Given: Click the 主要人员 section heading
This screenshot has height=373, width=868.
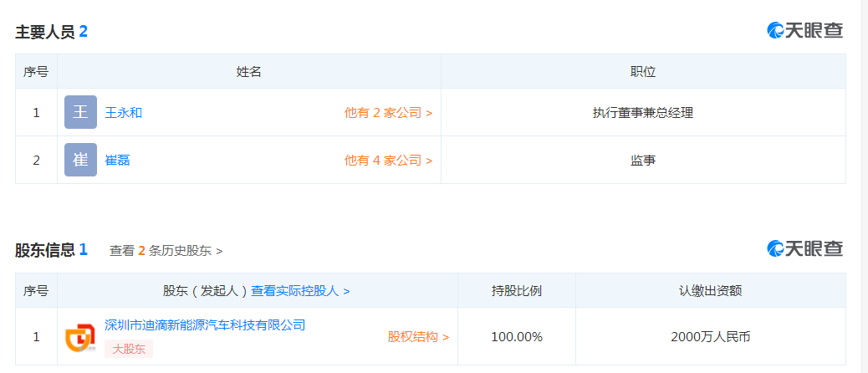Looking at the screenshot, I should tap(45, 32).
